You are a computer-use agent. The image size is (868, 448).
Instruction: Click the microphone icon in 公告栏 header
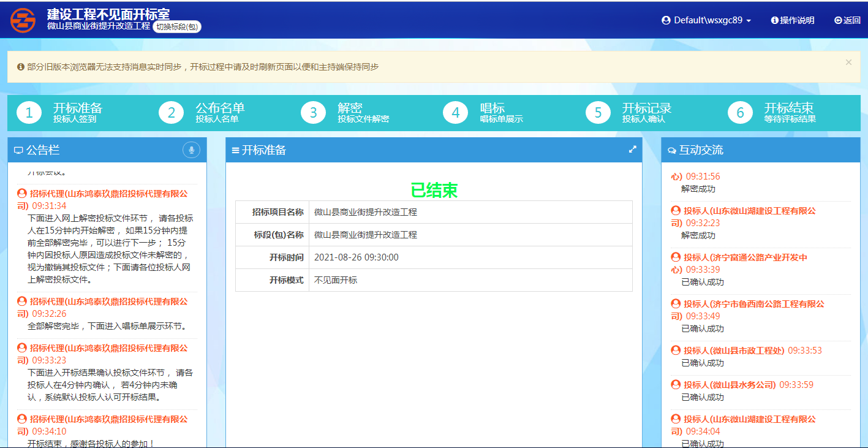click(191, 150)
